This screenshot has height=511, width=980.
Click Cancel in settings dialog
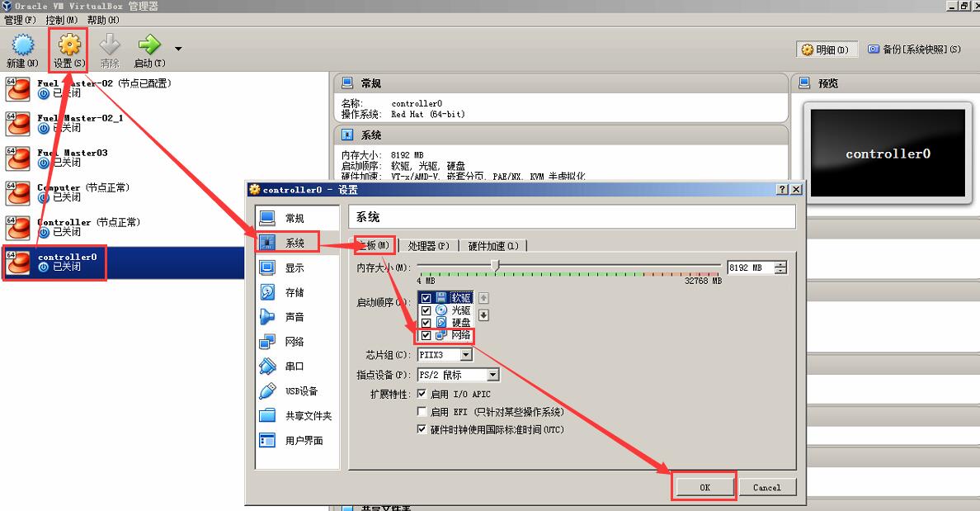point(767,487)
